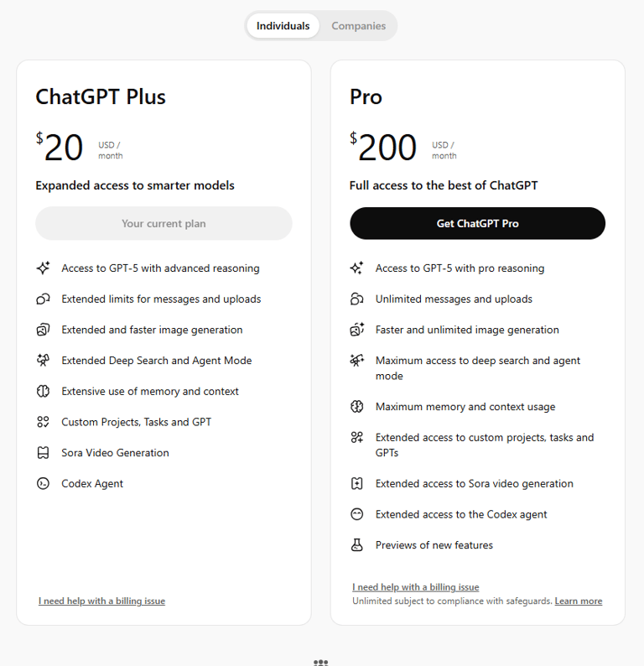Screen dimensions: 644x666
Task: Switch to the Companies tab
Action: [358, 26]
